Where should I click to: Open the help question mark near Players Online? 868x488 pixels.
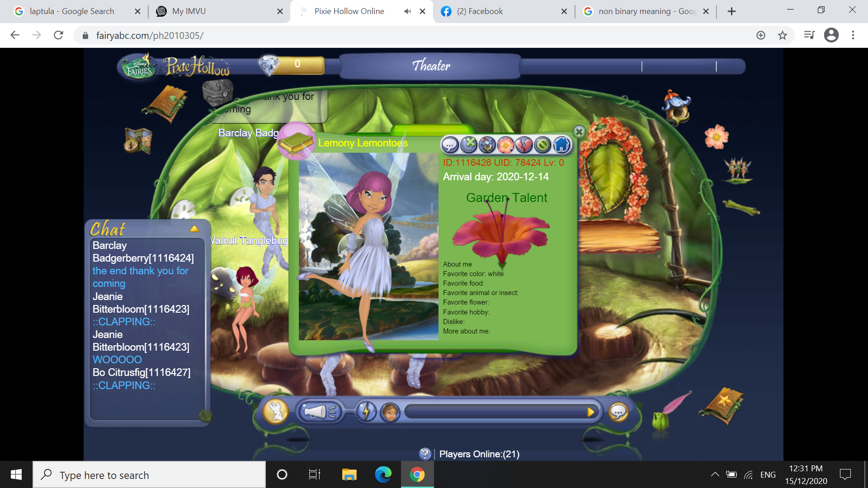425,454
